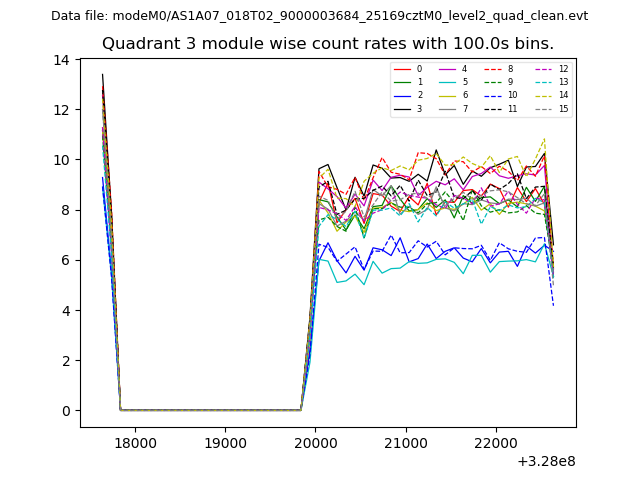The width and height of the screenshot is (640, 480).
Task: Click the x-axis offset label +3.28e8
Action: 546,461
